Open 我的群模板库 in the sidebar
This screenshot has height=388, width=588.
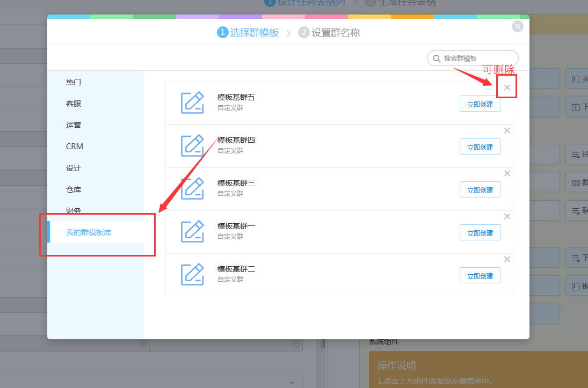[89, 232]
